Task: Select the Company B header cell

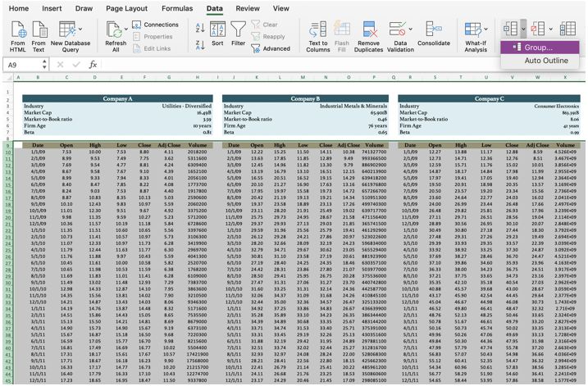Action: click(305, 98)
